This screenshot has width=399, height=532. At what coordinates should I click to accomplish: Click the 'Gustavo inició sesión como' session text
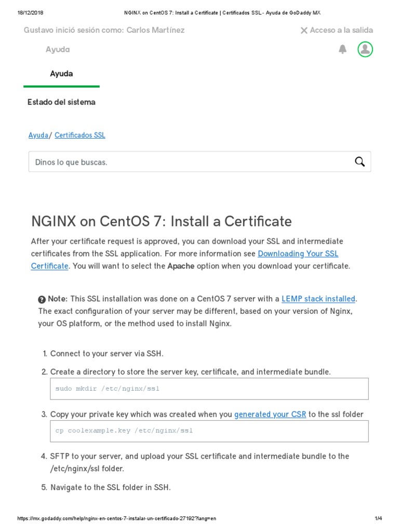coord(104,30)
